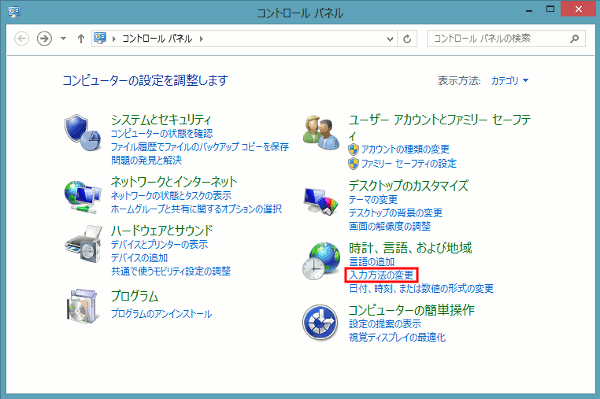
Task: Minimize the コントロール パネル window
Action: (x=529, y=10)
